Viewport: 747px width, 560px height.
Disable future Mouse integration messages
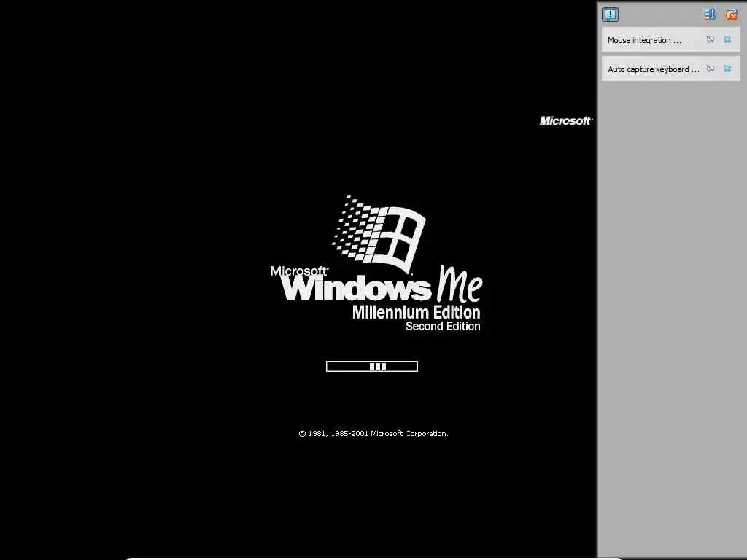[x=711, y=39]
